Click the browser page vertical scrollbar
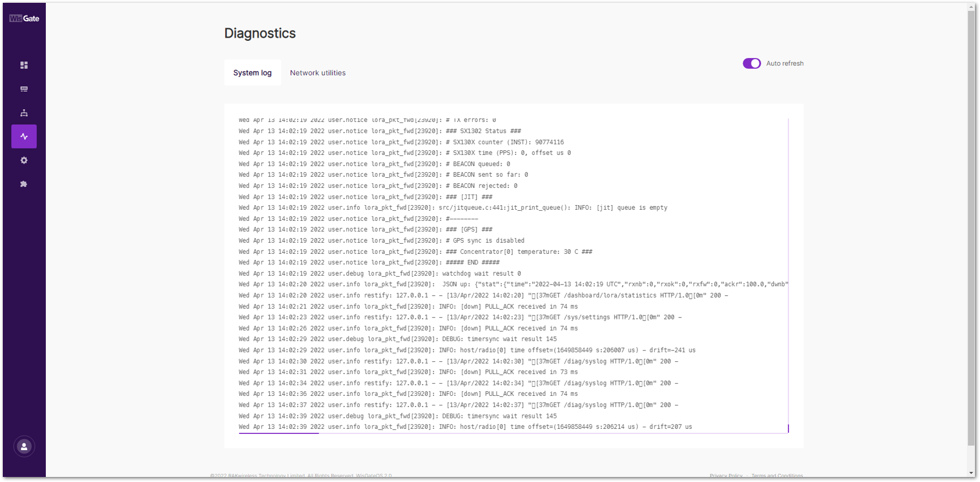This screenshot has height=482, width=980. (x=971, y=229)
